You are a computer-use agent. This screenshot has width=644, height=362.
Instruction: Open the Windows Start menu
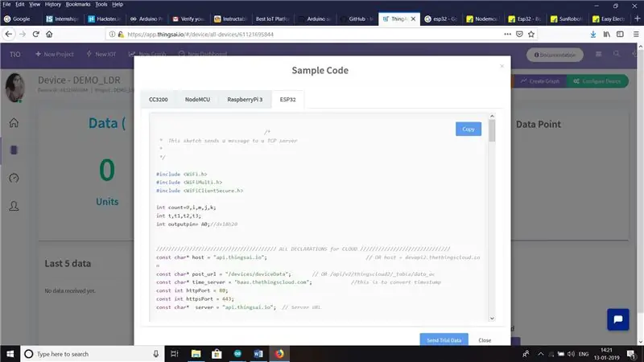[x=10, y=354]
